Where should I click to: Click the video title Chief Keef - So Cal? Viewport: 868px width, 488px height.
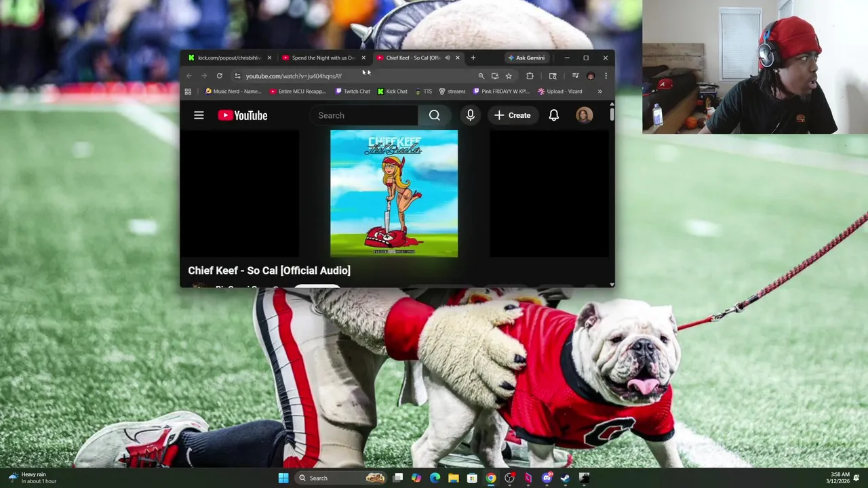pyautogui.click(x=269, y=270)
